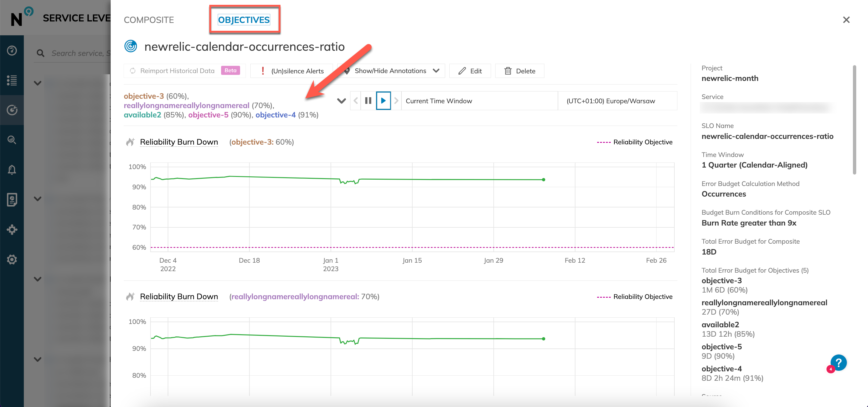Click the SLO target icon beside title
The height and width of the screenshot is (407, 868).
pyautogui.click(x=131, y=46)
